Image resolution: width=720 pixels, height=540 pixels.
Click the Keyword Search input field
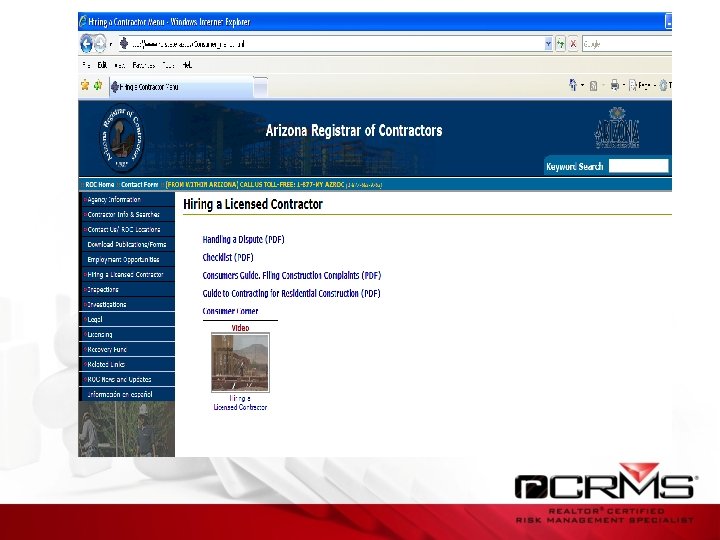pyautogui.click(x=639, y=166)
